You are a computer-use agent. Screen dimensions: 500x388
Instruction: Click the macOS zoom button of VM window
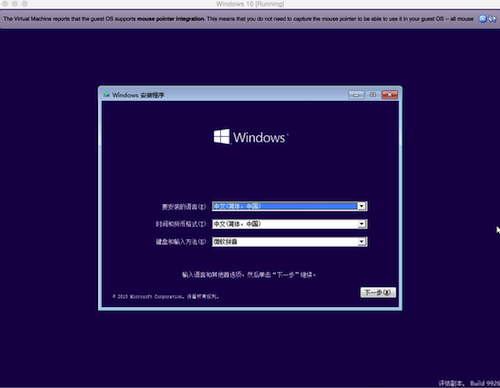[x=25, y=4]
